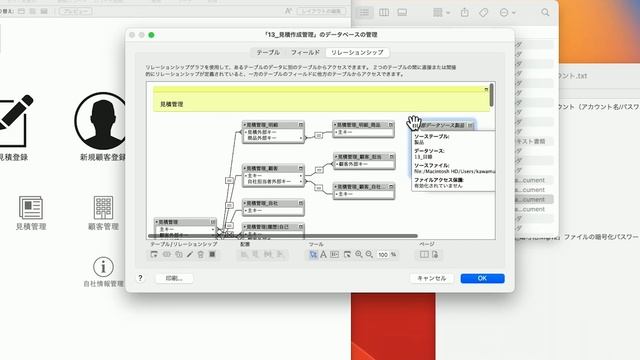The height and width of the screenshot is (360, 640).
Task: Switch Finder to column view
Action: click(x=384, y=13)
